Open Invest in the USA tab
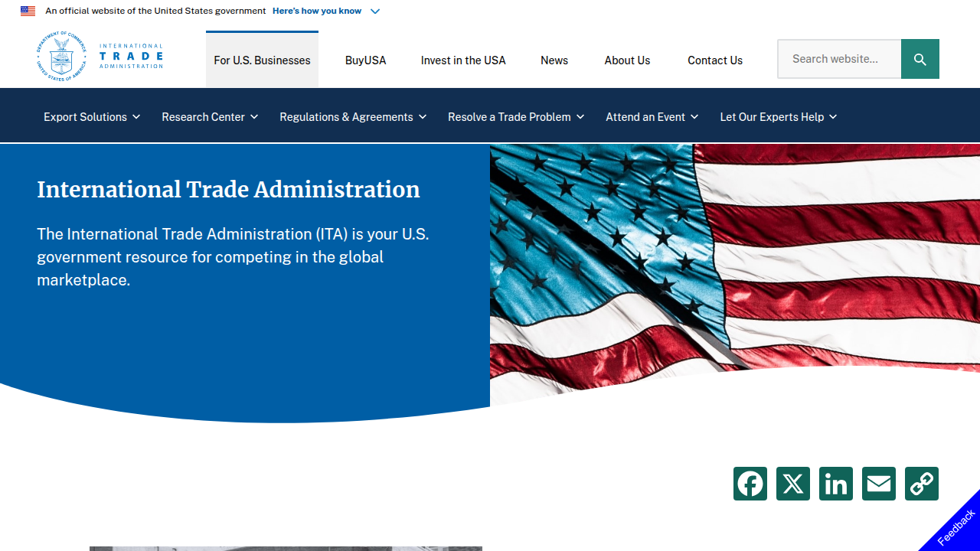Screen dimensions: 980x551 click(x=463, y=60)
